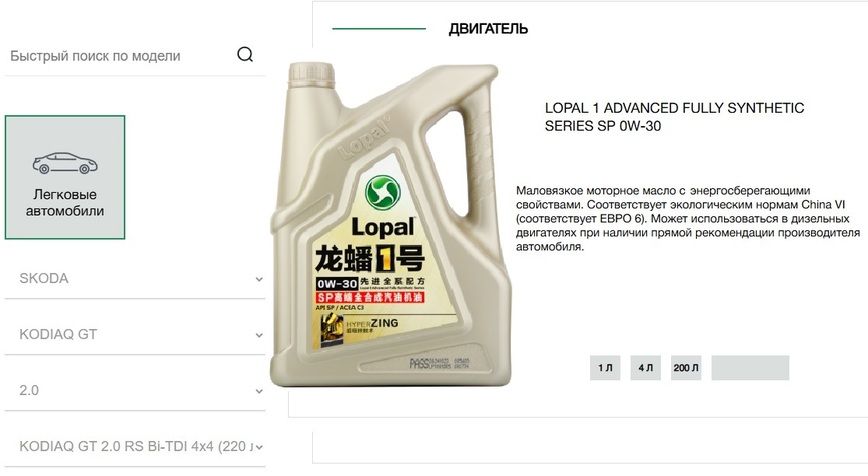Click the bottle cap of canister
This screenshot has width=868, height=476.
[312, 74]
